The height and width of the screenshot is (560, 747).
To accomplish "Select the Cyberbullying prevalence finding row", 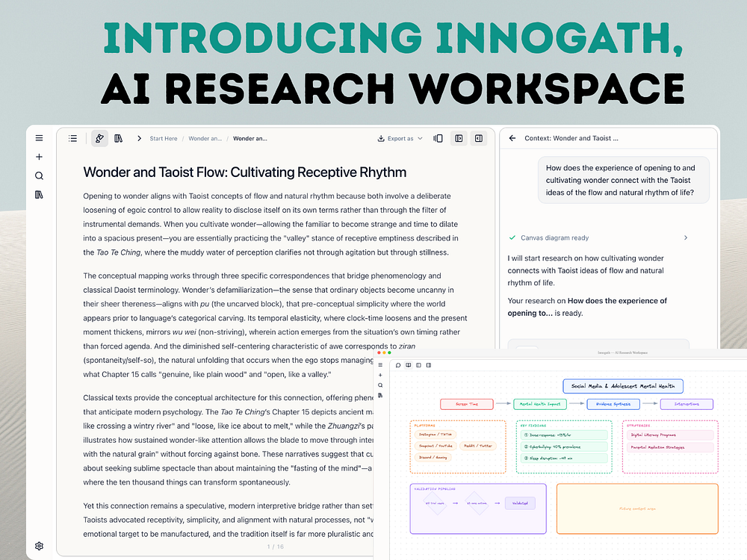I will [564, 447].
